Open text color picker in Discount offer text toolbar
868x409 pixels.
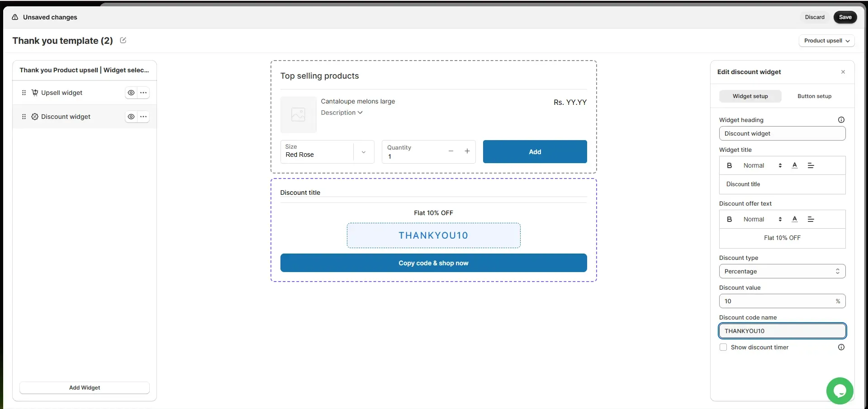[795, 219]
